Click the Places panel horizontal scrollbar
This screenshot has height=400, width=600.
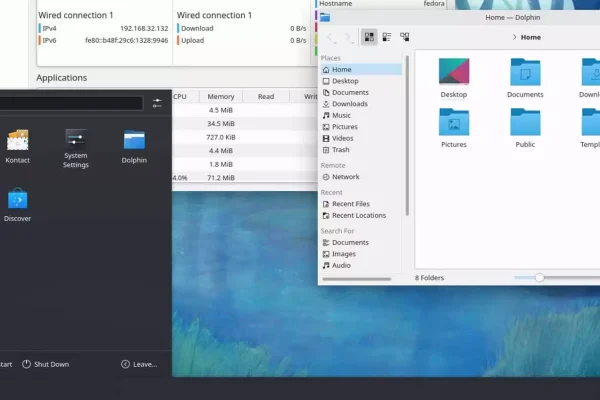(x=357, y=279)
